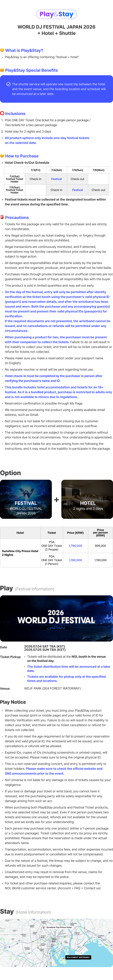Click 'Festival' in the 7/4(Sat) schedule column

[56, 179]
